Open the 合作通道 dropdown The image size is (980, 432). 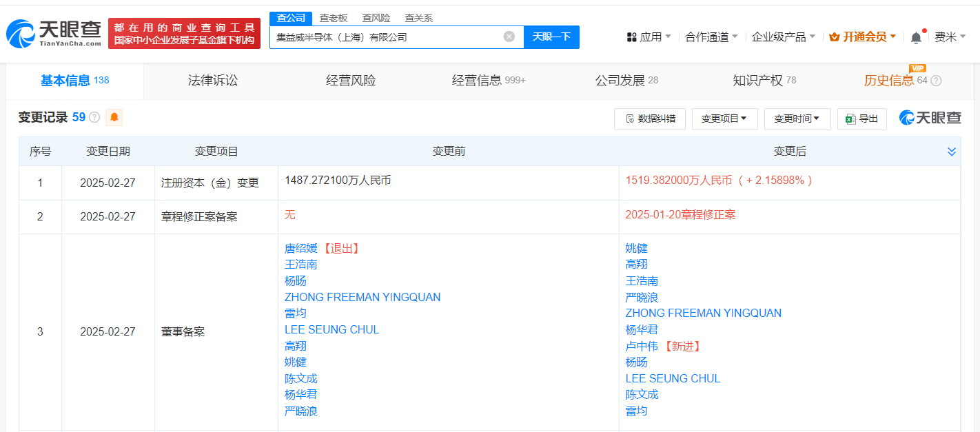coord(711,37)
